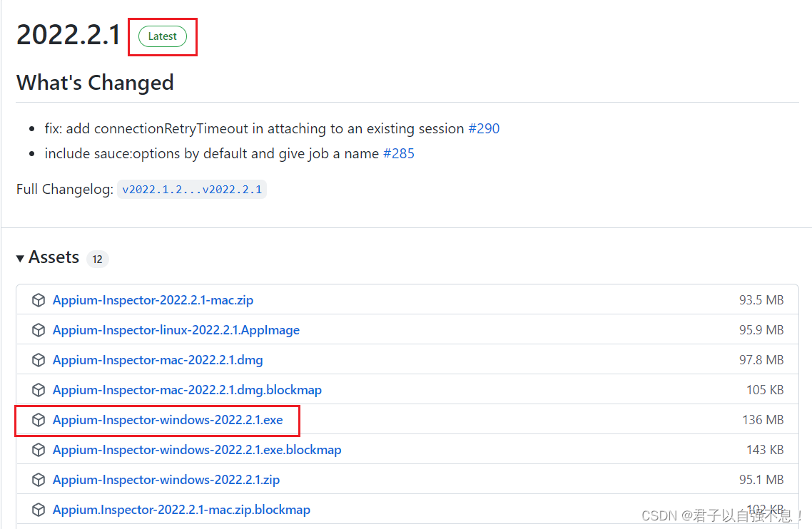
Task: Click package icon beside mac-2022.2.1.dmg asset
Action: (x=39, y=360)
